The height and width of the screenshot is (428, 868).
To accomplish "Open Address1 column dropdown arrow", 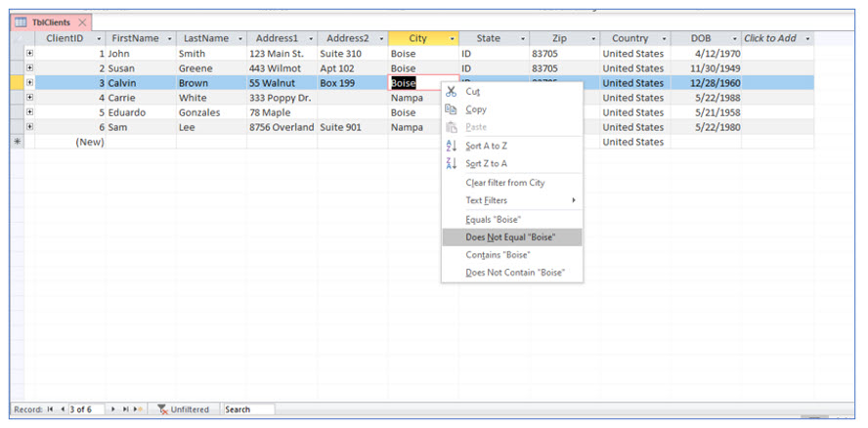I will 311,39.
